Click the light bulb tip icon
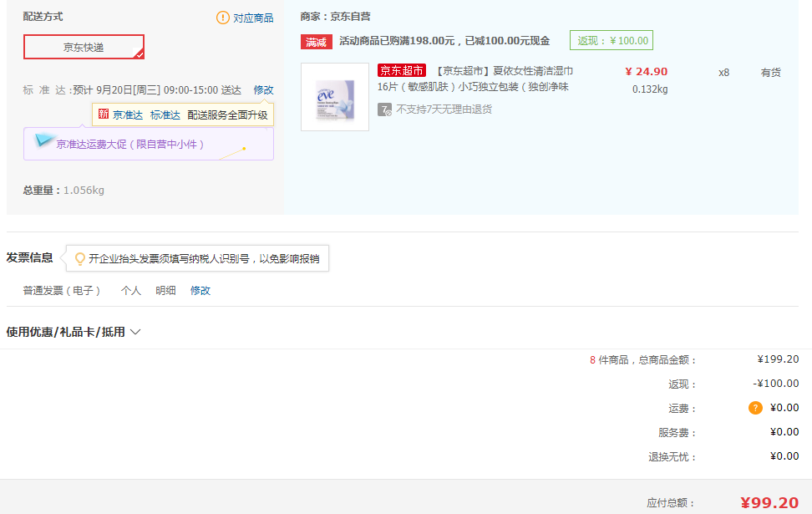This screenshot has height=514, width=812. (79, 258)
